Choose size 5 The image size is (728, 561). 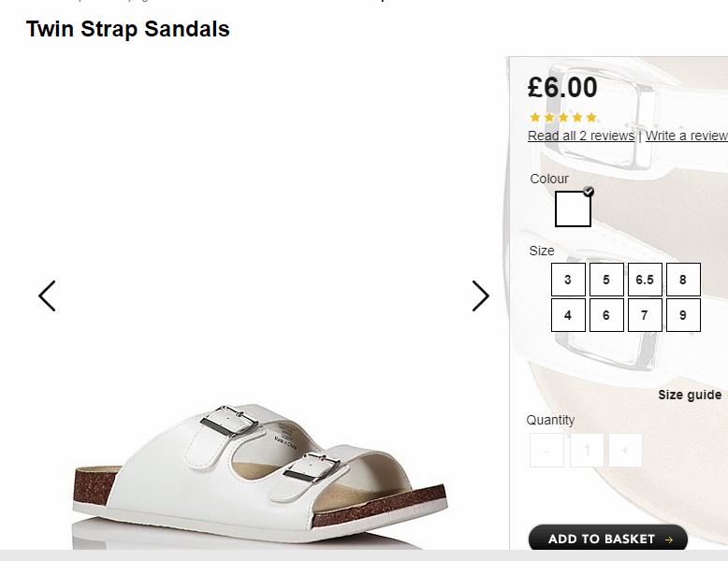click(606, 280)
